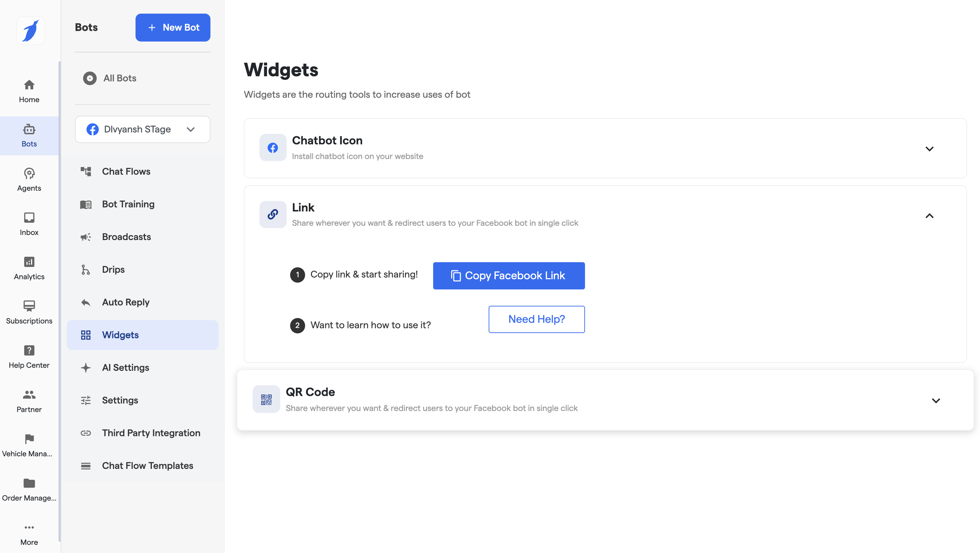Open Subscriptions icon in sidebar
The width and height of the screenshot is (980, 553).
pos(29,306)
